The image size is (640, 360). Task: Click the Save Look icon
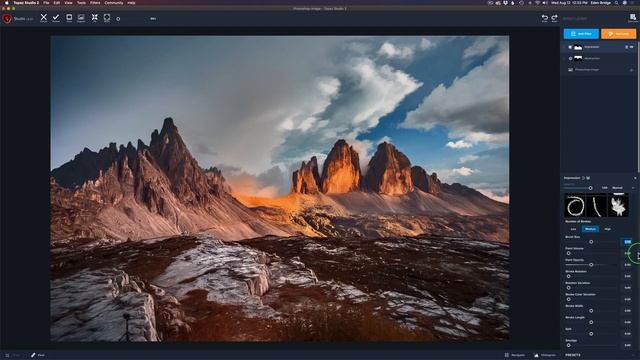633,18
